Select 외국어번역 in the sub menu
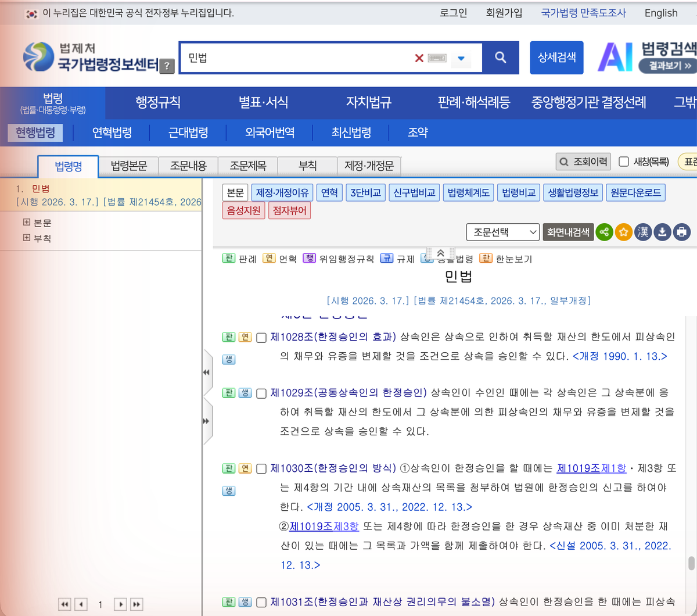Screen dimensions: 697x616 click(270, 132)
